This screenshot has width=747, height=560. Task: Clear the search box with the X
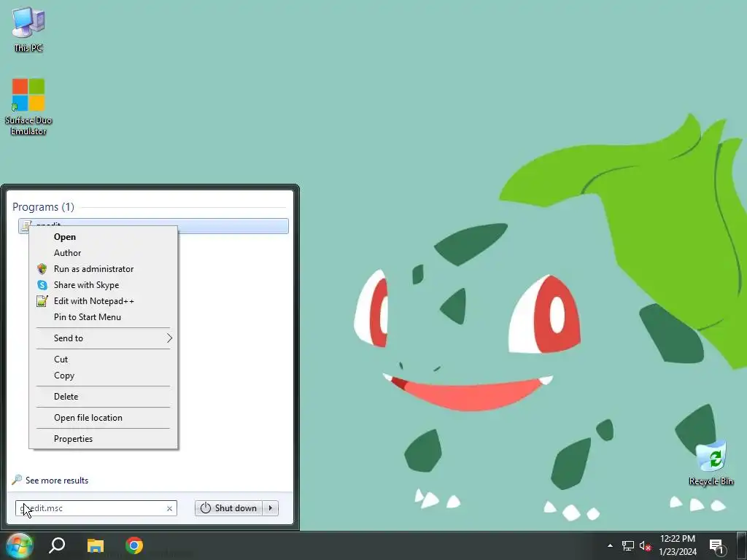click(169, 508)
